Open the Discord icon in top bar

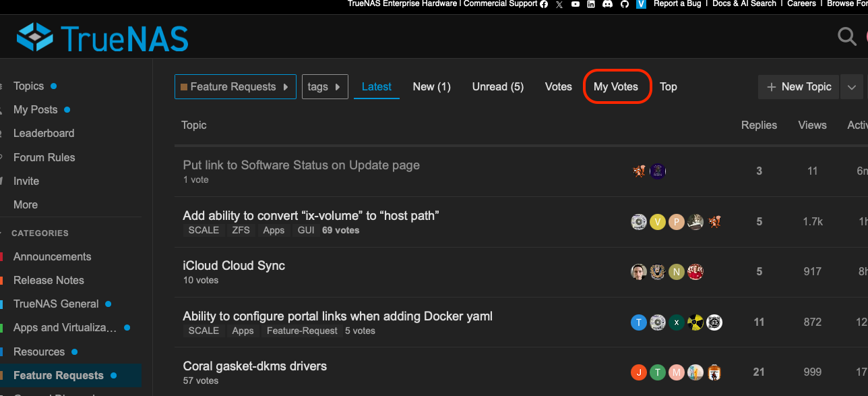pos(607,4)
